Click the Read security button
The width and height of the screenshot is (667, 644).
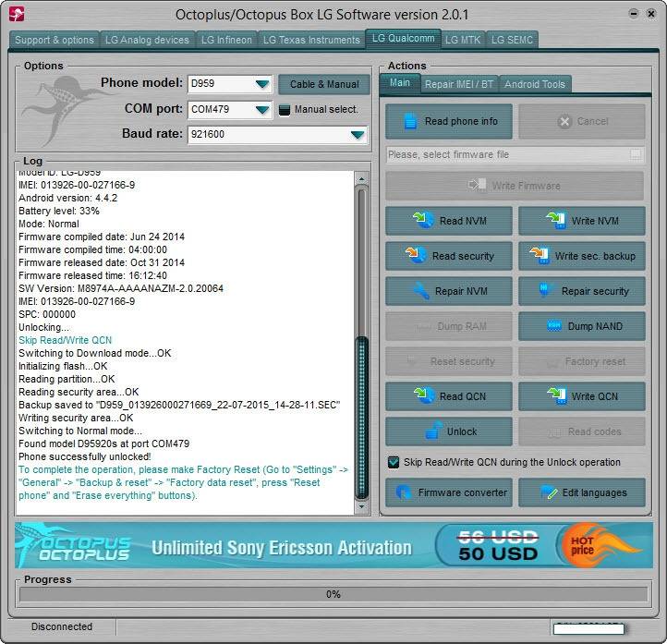click(449, 256)
